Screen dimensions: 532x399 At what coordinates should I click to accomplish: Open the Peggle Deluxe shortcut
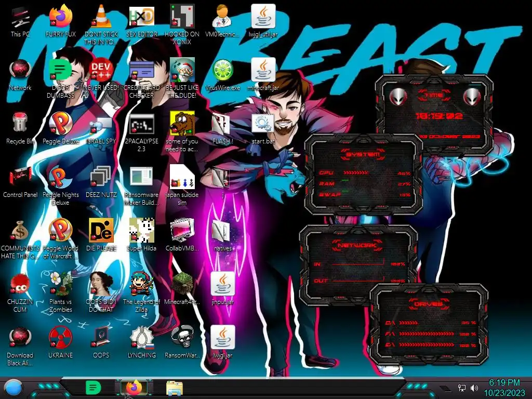coord(60,124)
